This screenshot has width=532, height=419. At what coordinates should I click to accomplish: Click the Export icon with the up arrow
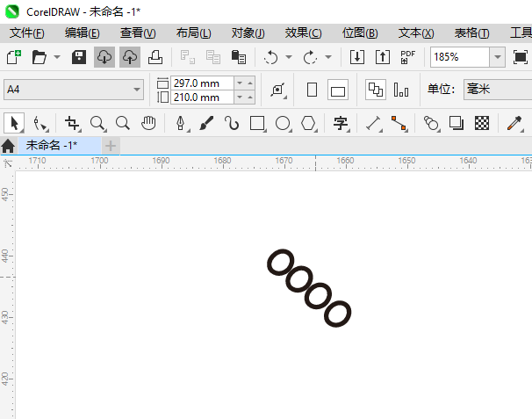tap(383, 57)
